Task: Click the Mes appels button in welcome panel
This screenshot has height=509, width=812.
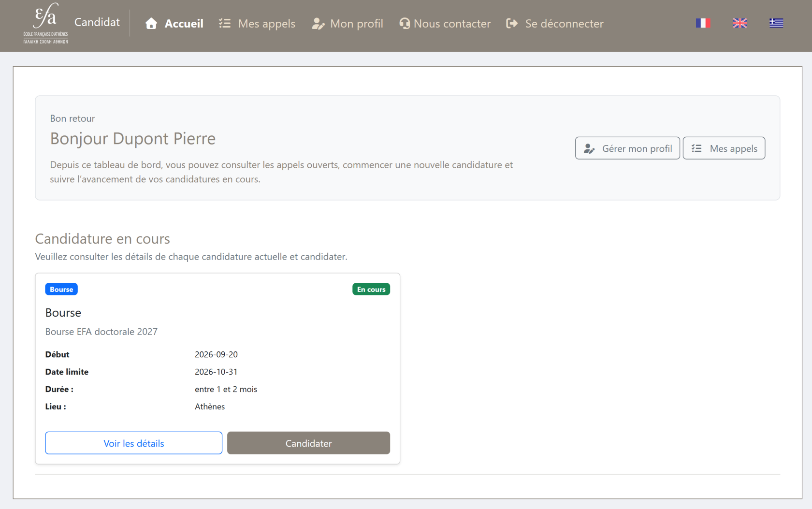Action: [724, 148]
